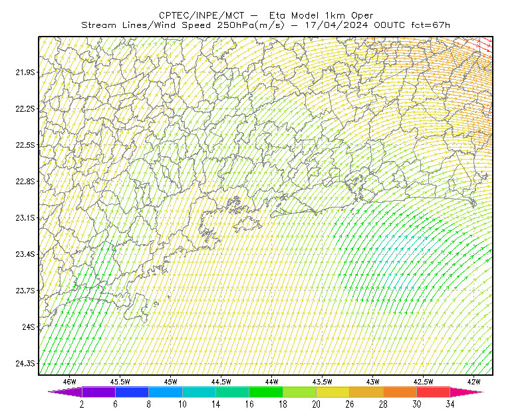The image size is (532, 411).
Task: Click the 44W longitude axis label
Action: point(272,382)
